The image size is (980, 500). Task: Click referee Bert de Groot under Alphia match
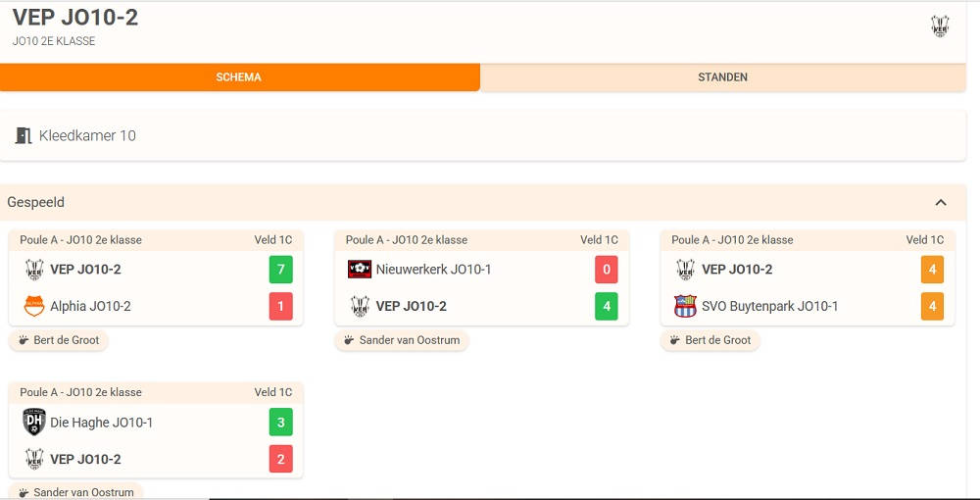[65, 340]
